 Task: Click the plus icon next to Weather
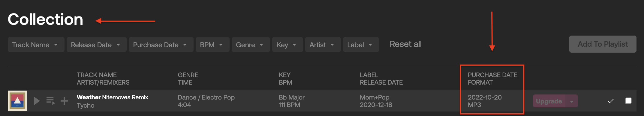pyautogui.click(x=64, y=101)
